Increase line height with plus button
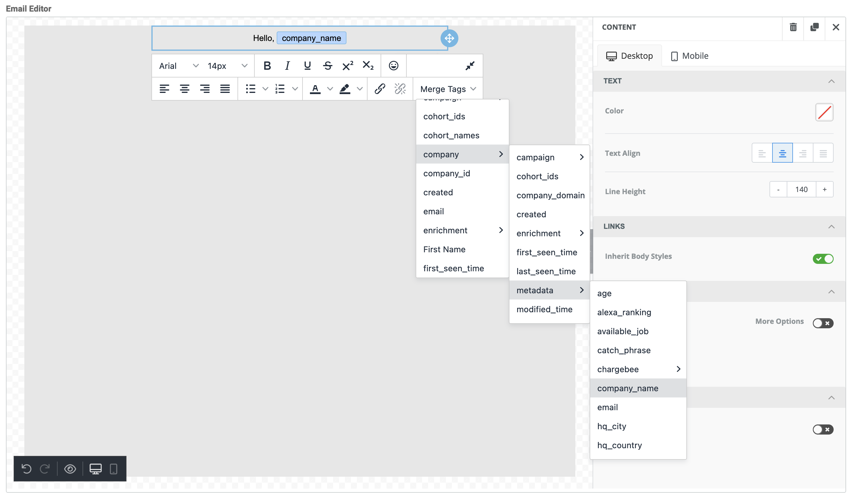855x504 pixels. click(x=824, y=189)
